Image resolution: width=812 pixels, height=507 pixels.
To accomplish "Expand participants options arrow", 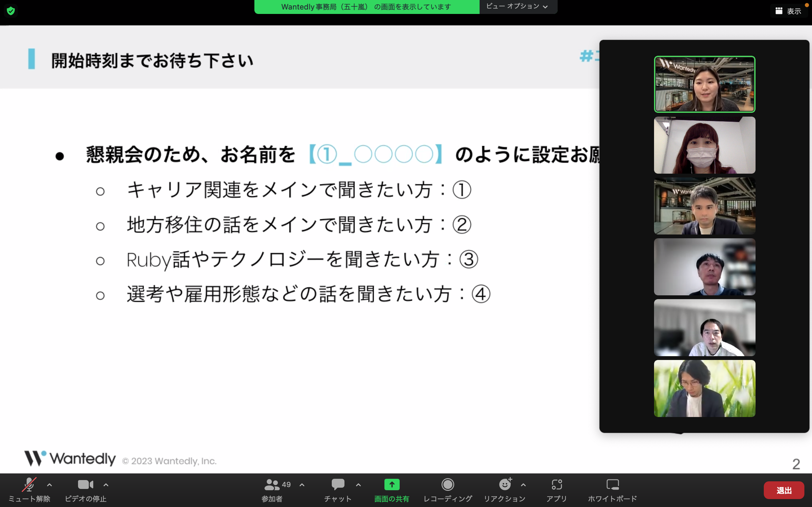I will (302, 485).
